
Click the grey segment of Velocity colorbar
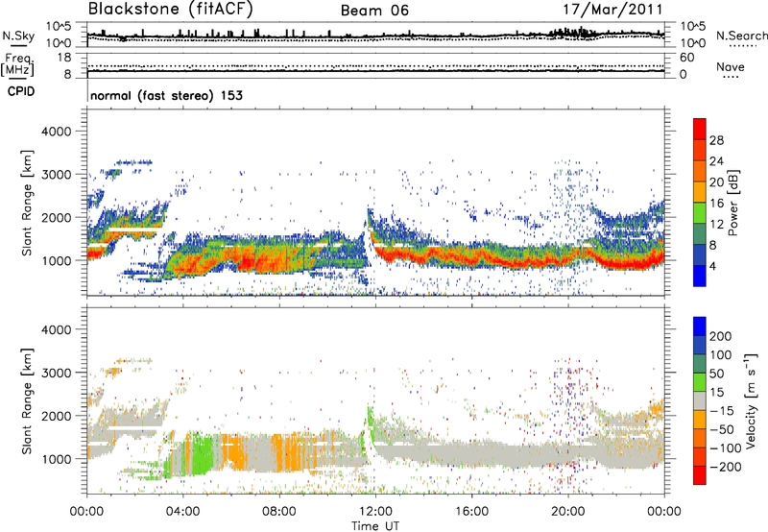pos(700,400)
